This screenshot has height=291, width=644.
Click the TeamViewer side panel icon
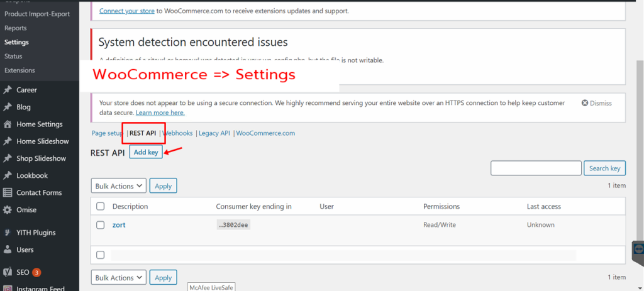point(638,250)
